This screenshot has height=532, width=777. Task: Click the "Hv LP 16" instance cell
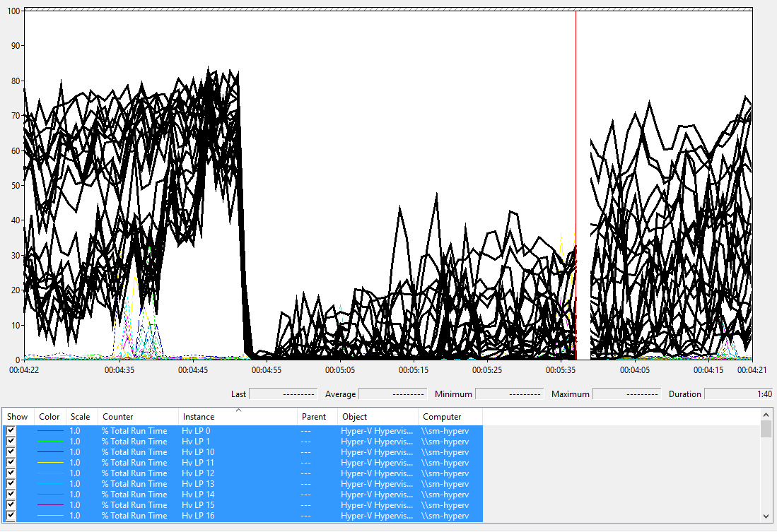pyautogui.click(x=198, y=516)
